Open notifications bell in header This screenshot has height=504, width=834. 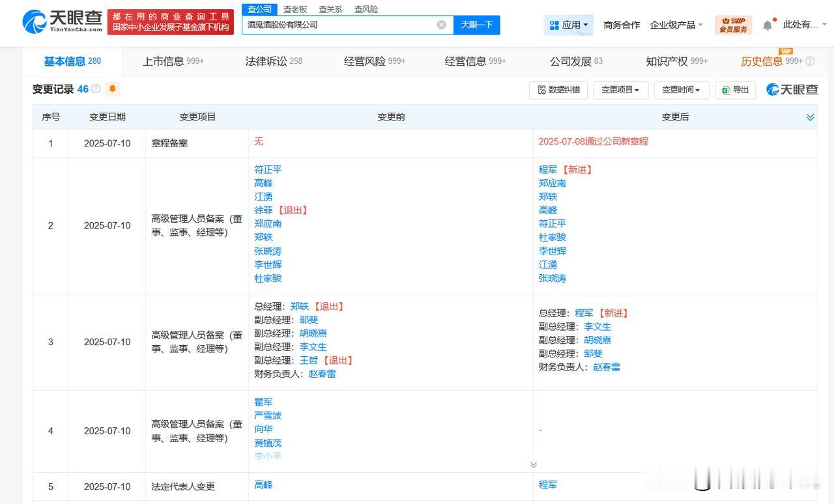click(x=768, y=25)
